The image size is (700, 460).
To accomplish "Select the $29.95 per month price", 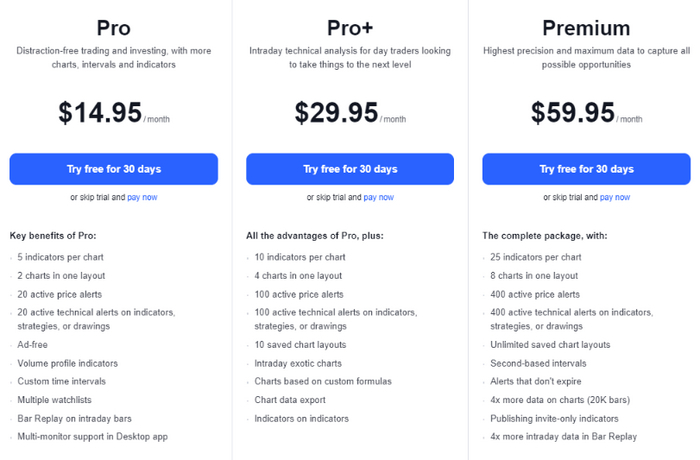I will [336, 112].
